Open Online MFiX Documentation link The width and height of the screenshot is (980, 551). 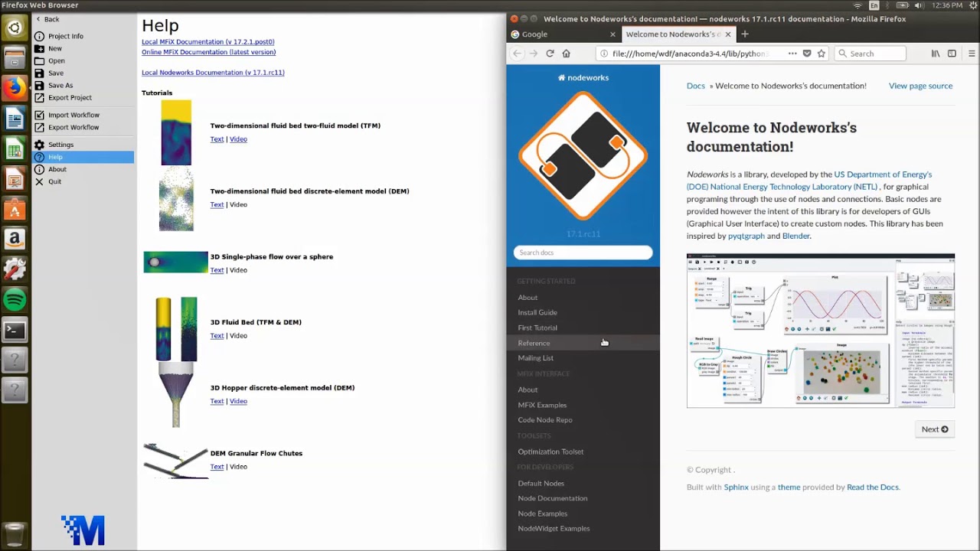pos(208,52)
